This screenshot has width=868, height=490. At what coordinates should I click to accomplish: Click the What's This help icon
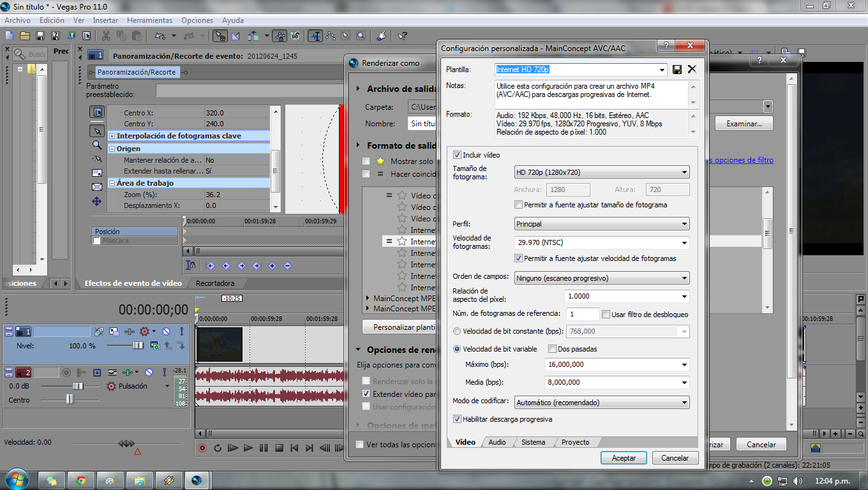point(402,36)
